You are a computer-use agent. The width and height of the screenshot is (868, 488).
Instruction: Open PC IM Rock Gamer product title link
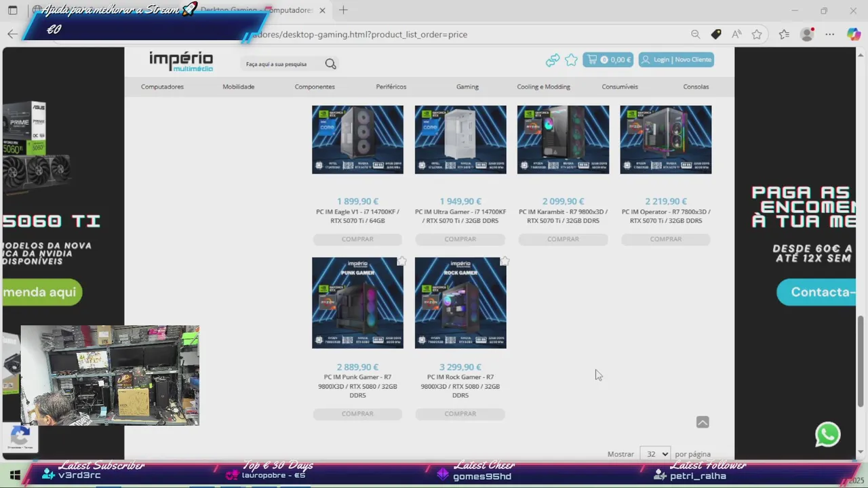460,386
